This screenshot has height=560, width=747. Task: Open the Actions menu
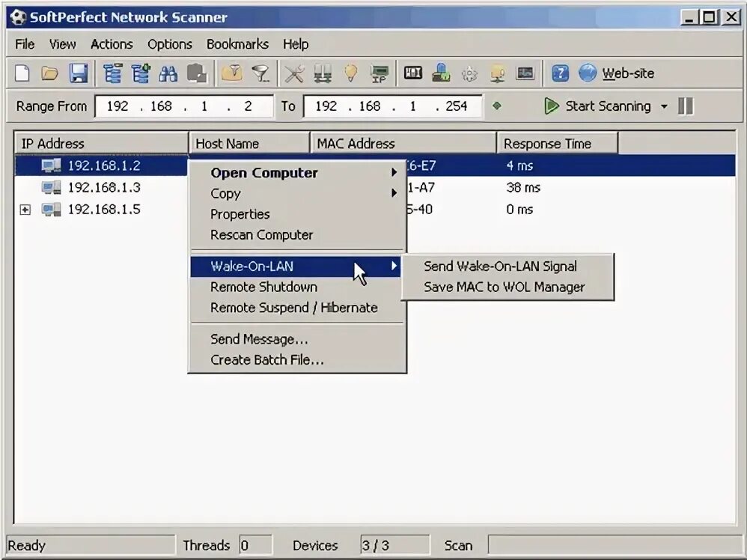[112, 44]
